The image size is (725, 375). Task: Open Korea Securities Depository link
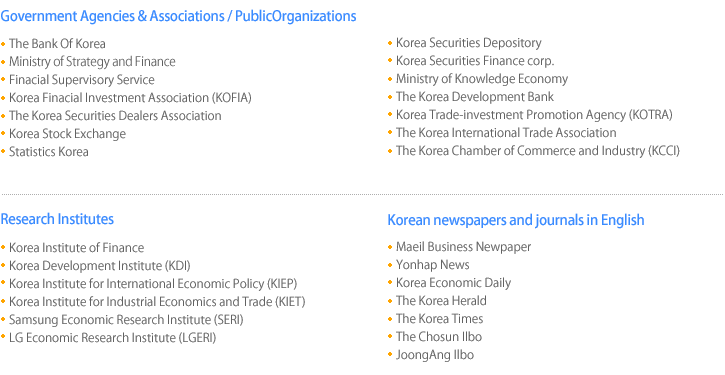468,43
